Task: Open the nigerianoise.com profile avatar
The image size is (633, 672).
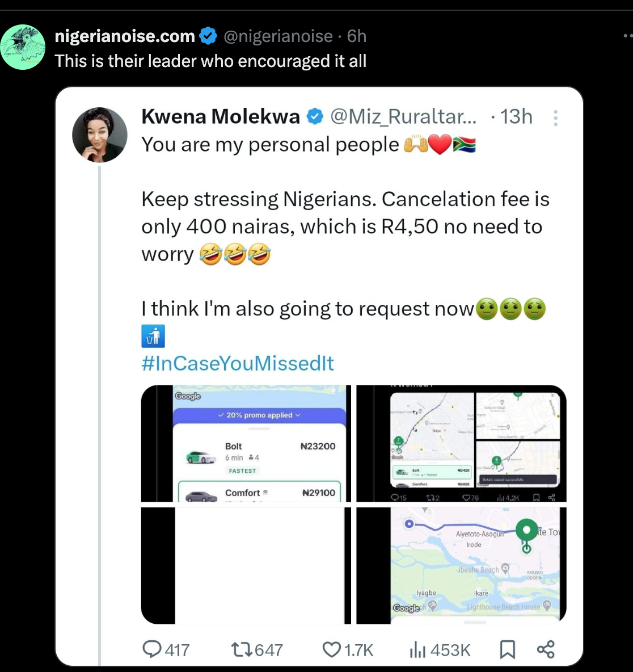Action: pyautogui.click(x=23, y=47)
